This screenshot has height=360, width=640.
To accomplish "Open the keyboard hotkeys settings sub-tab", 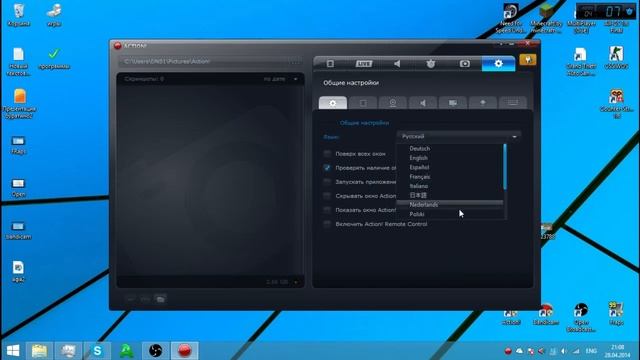I will click(513, 103).
